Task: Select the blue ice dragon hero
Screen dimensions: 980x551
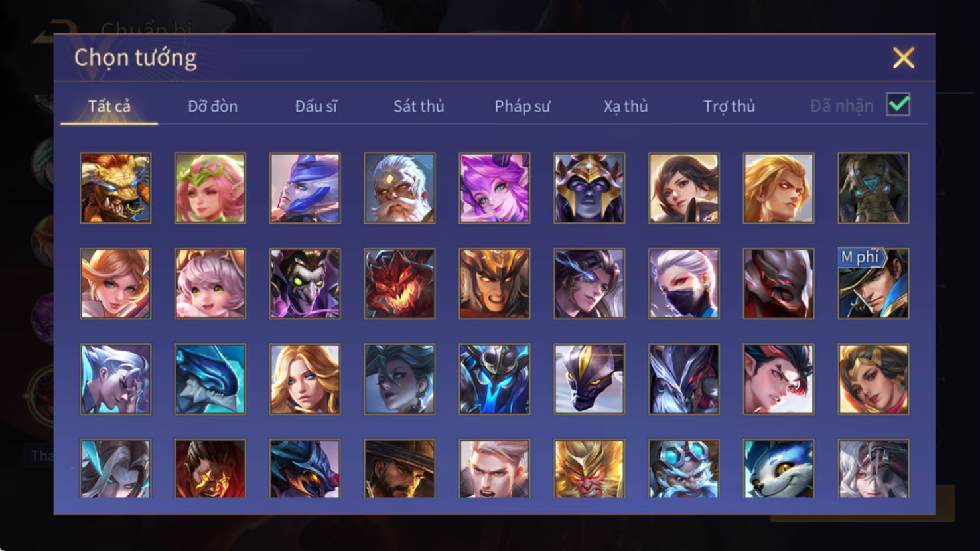Action: [210, 379]
